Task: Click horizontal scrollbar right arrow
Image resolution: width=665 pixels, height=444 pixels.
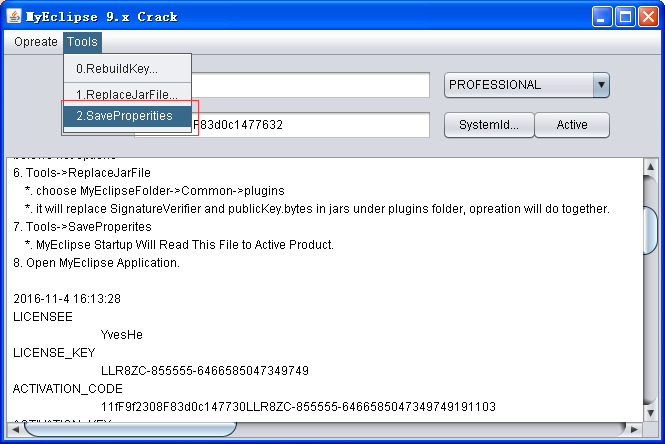Action: click(x=634, y=429)
